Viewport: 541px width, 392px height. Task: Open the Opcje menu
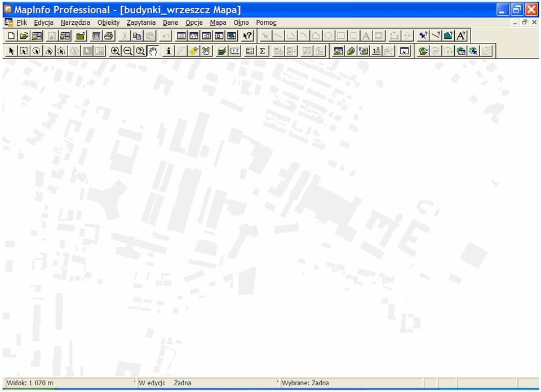(x=194, y=23)
